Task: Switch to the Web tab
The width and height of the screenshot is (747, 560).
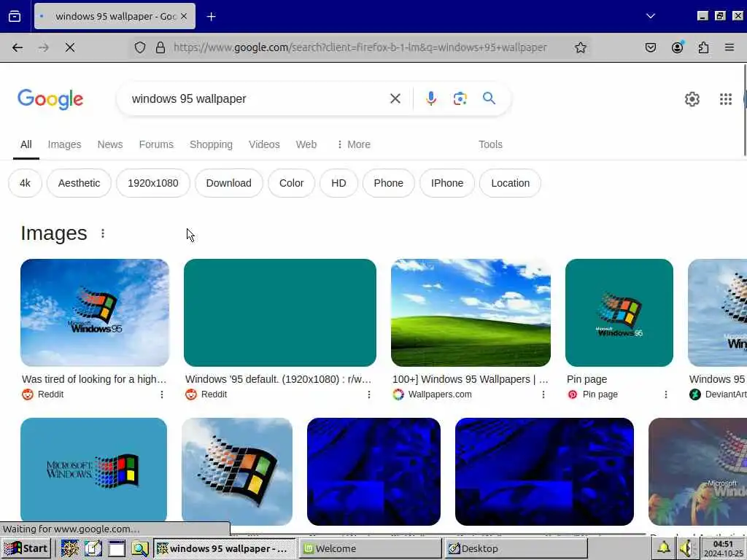Action: [306, 144]
